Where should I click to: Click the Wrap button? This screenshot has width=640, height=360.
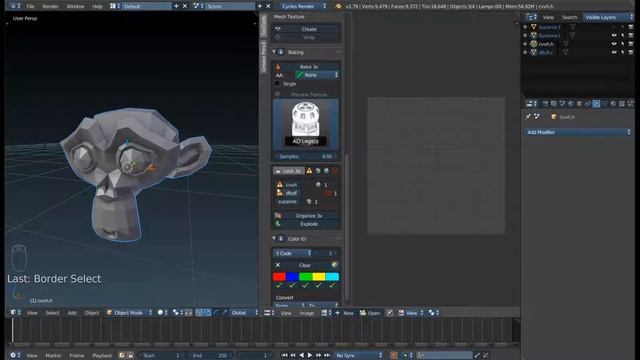pyautogui.click(x=306, y=38)
